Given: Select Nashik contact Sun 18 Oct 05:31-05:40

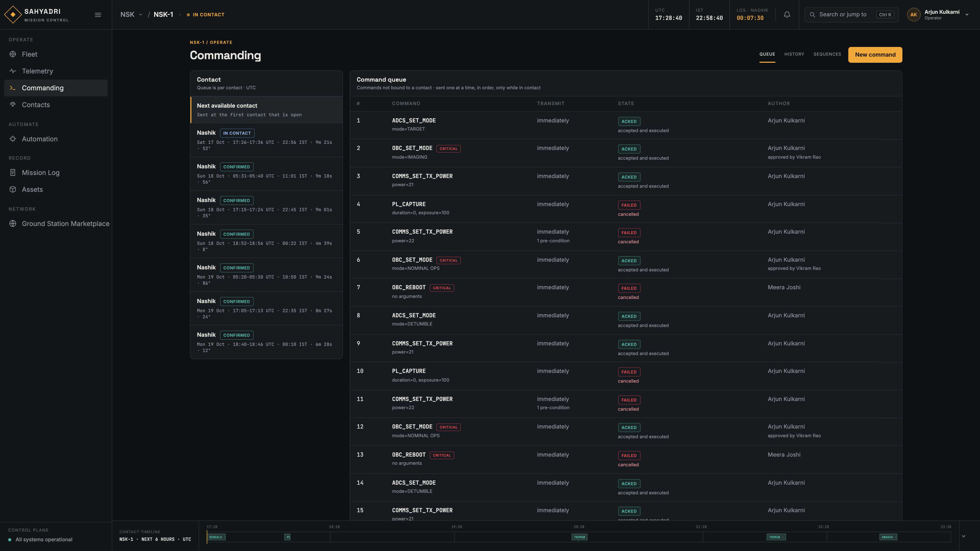Looking at the screenshot, I should tap(266, 174).
